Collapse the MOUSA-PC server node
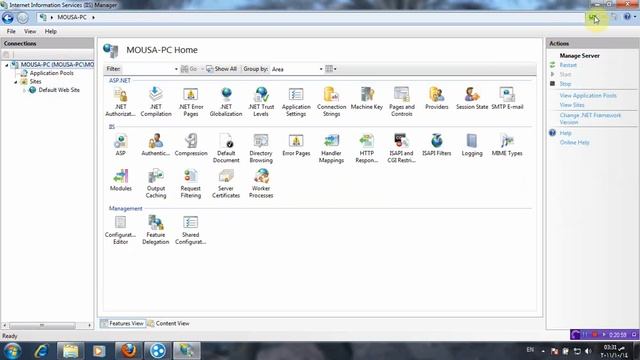This screenshot has width=640, height=360. [7, 65]
